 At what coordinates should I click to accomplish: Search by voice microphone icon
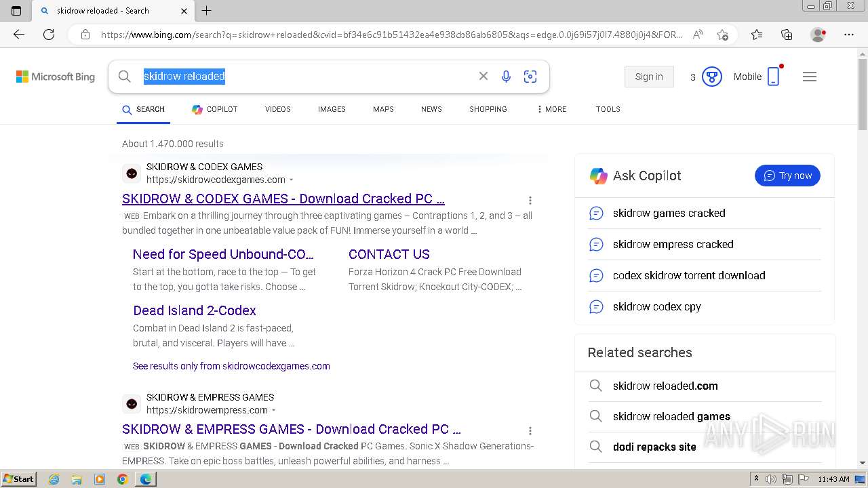pyautogui.click(x=506, y=77)
